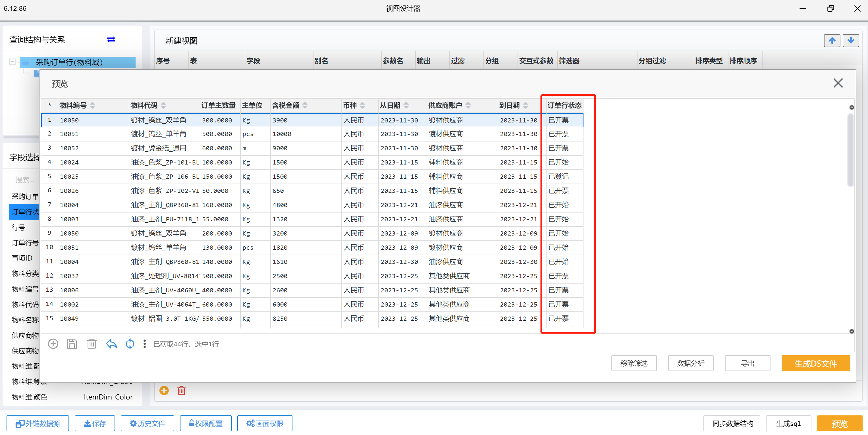Open 权限配置 button
Viewport: 868px width, 435px height.
coord(205,423)
